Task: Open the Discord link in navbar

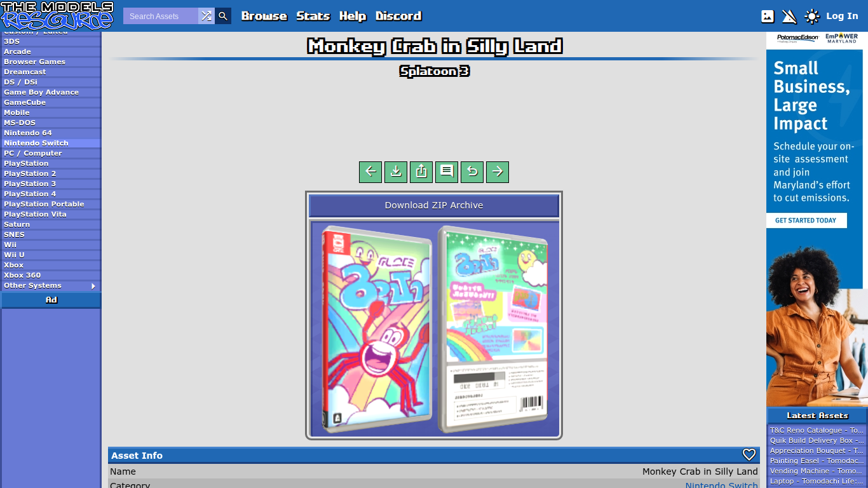Action: coord(398,16)
